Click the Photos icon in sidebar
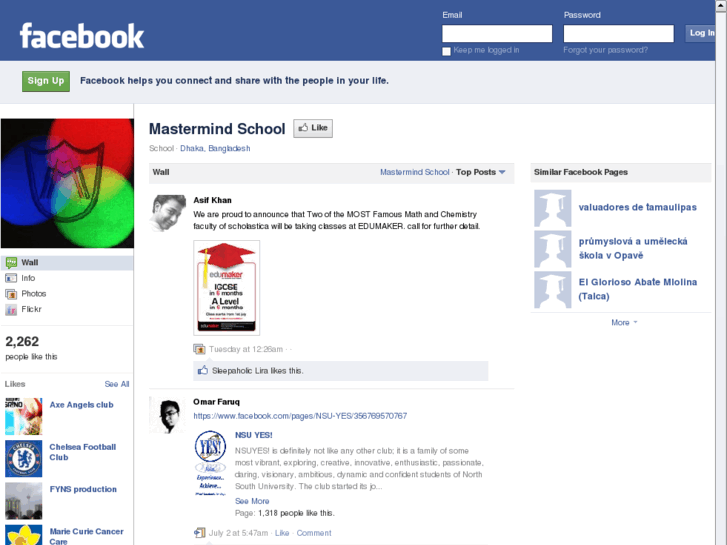This screenshot has width=727, height=545. (x=11, y=294)
